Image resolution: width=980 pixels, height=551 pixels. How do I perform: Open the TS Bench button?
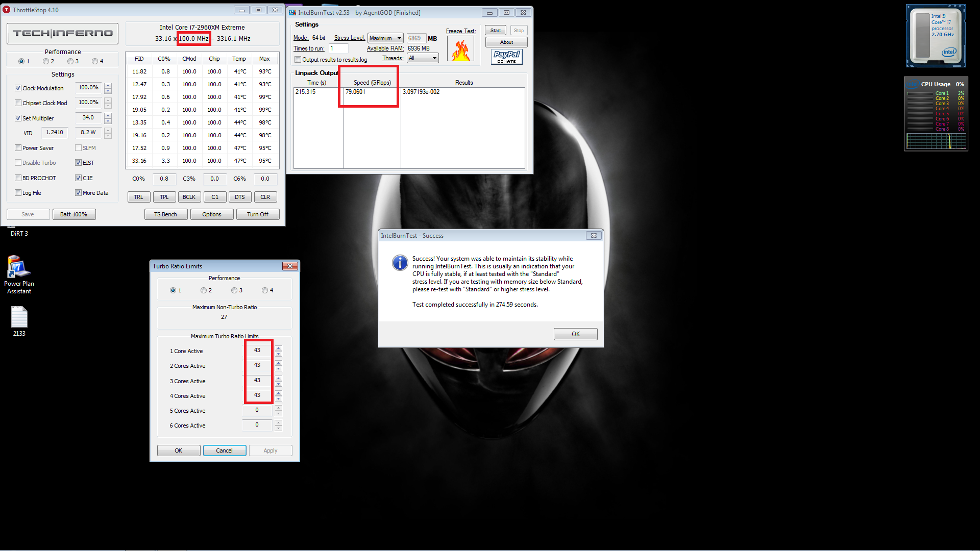pos(166,214)
